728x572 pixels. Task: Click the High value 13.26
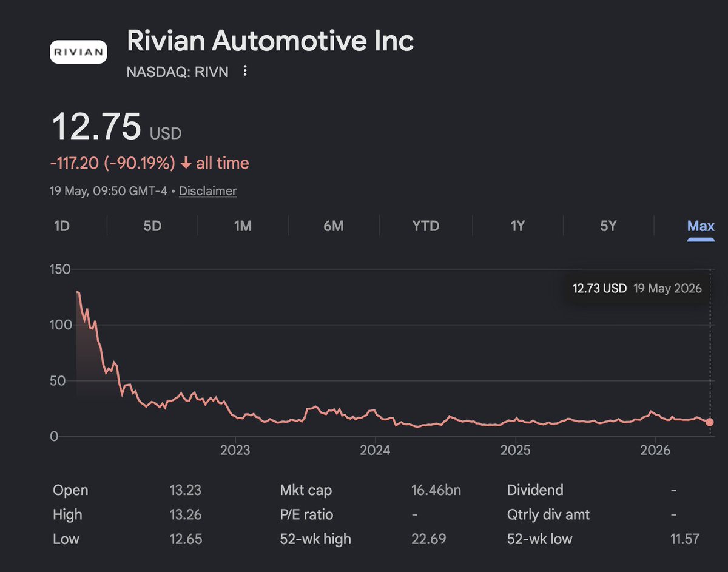pyautogui.click(x=186, y=514)
